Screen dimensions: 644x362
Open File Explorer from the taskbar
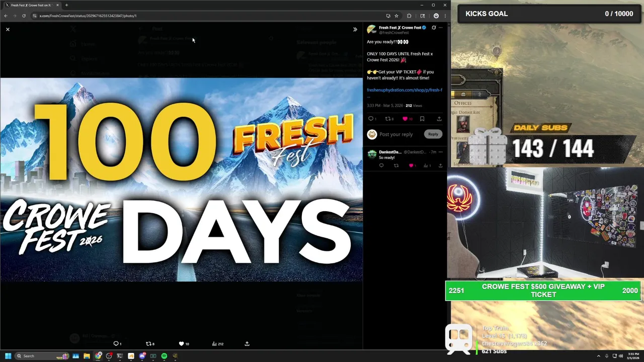pyautogui.click(x=87, y=356)
